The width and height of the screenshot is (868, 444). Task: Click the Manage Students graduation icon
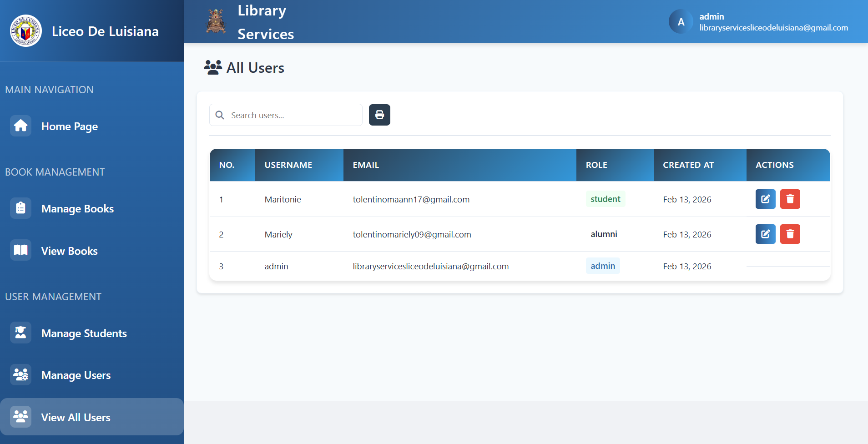point(20,333)
